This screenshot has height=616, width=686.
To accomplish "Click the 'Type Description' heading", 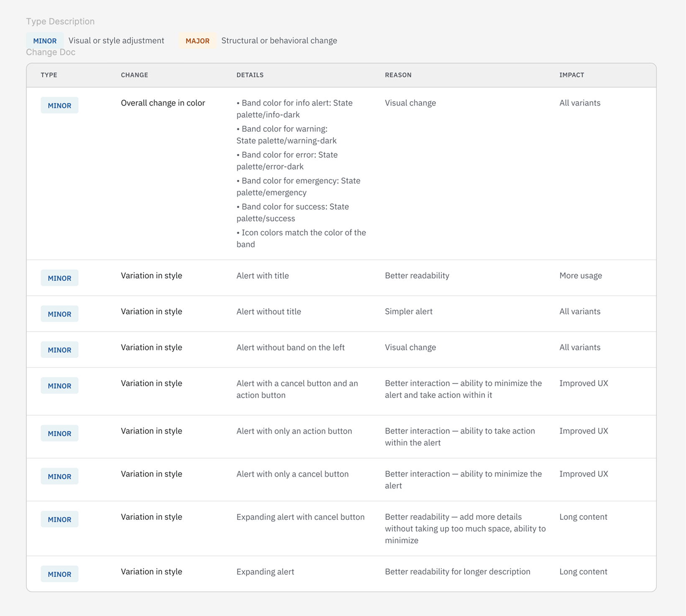I will click(60, 21).
